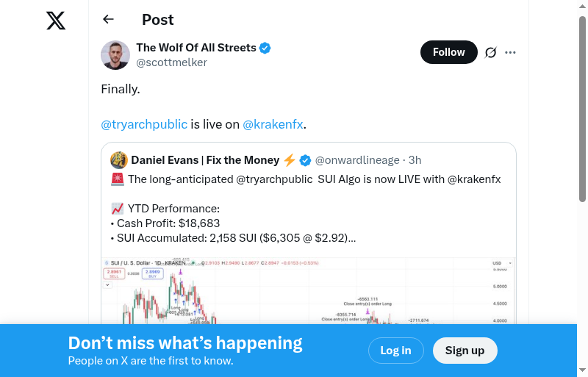
Task: Open the Grok actions icon beside Follow
Action: click(491, 52)
